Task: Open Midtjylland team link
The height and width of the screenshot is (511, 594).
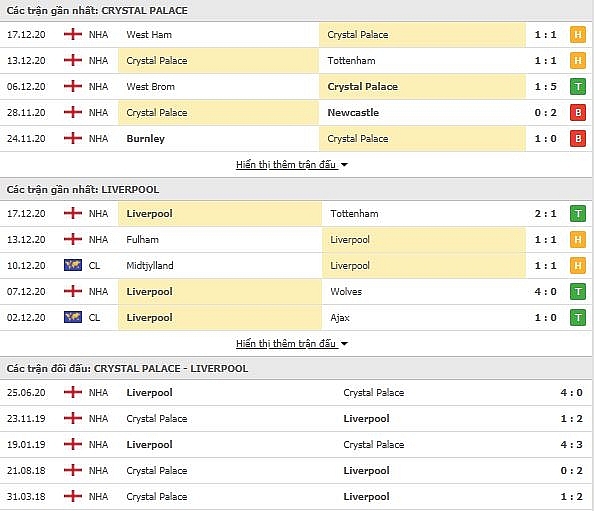Action: pos(150,266)
